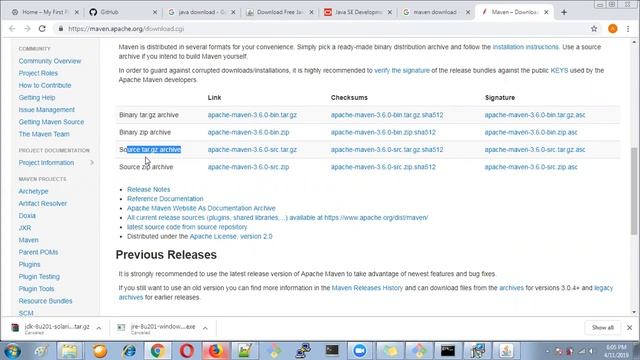
Task: Open Issue Management sidebar link
Action: [x=47, y=110]
